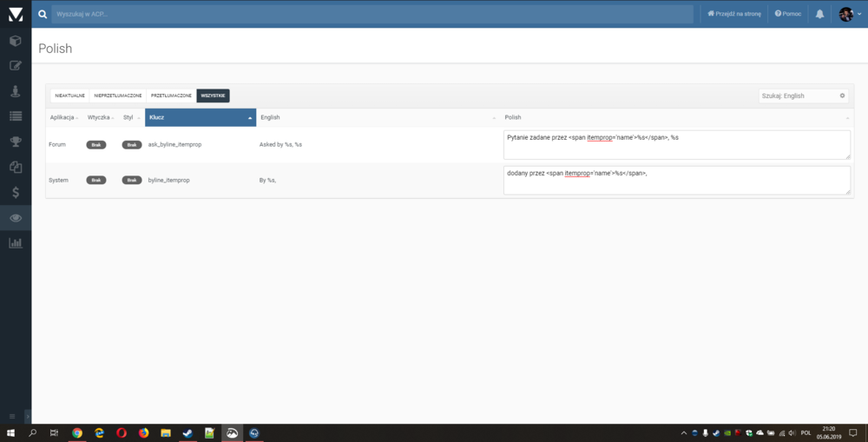Open the pencil edit section in sidebar

point(16,66)
